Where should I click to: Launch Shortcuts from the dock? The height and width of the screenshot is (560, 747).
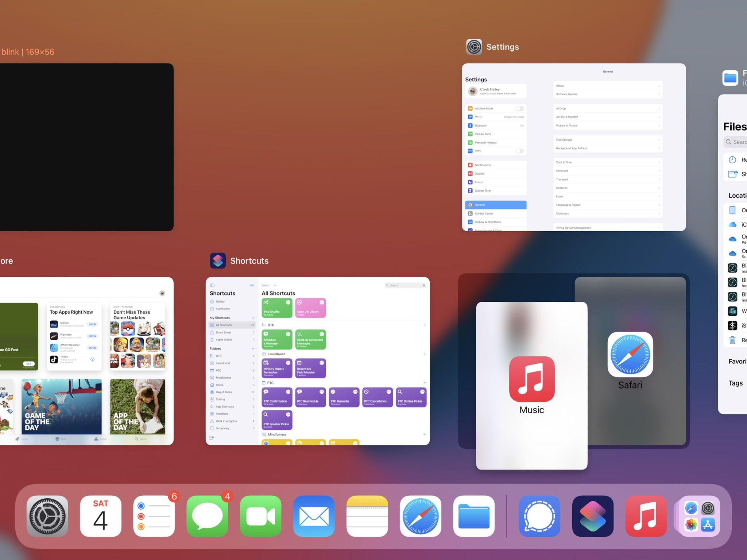593,516
